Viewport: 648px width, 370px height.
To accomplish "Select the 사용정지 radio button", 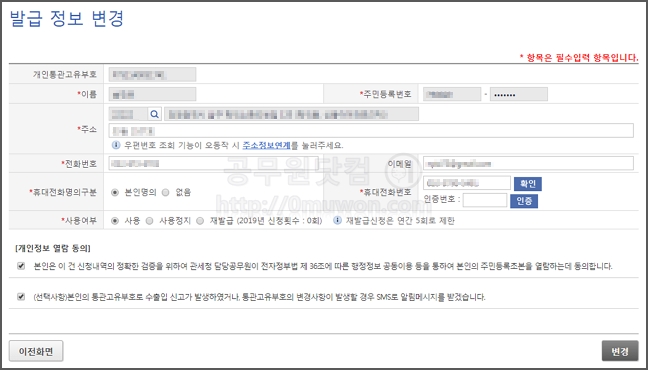I will click(x=150, y=221).
